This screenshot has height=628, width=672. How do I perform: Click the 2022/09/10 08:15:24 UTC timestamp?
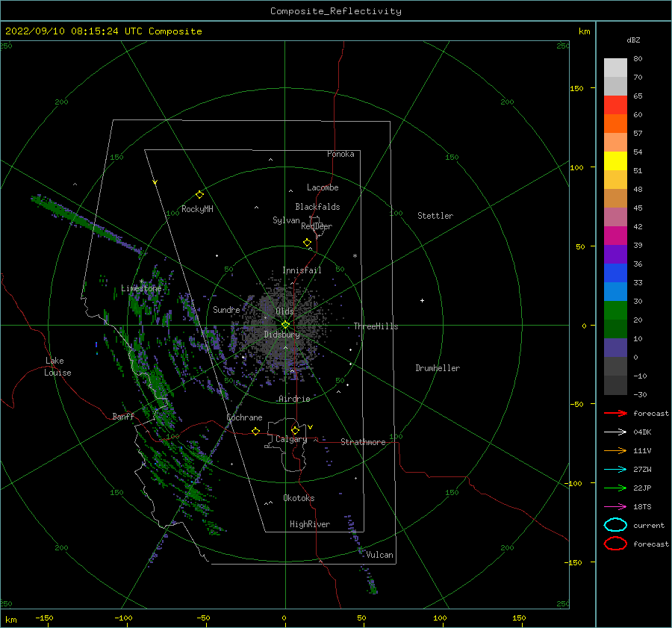pyautogui.click(x=65, y=31)
